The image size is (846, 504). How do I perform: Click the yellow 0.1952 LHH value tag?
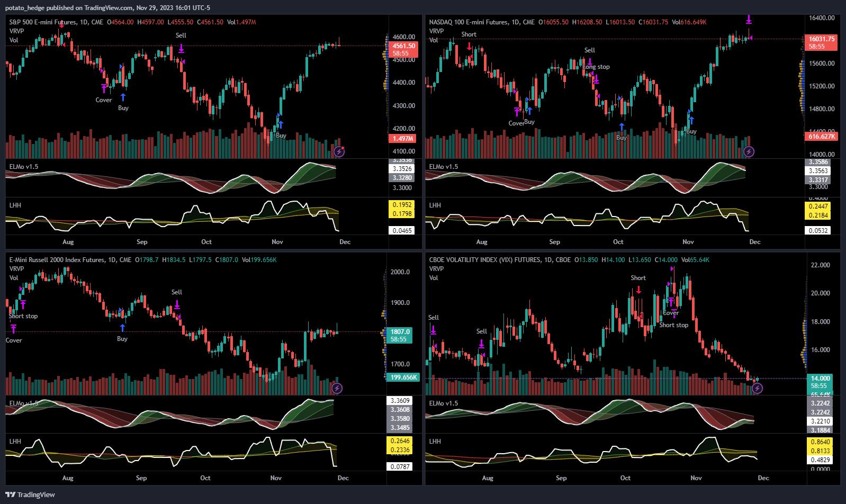[402, 205]
